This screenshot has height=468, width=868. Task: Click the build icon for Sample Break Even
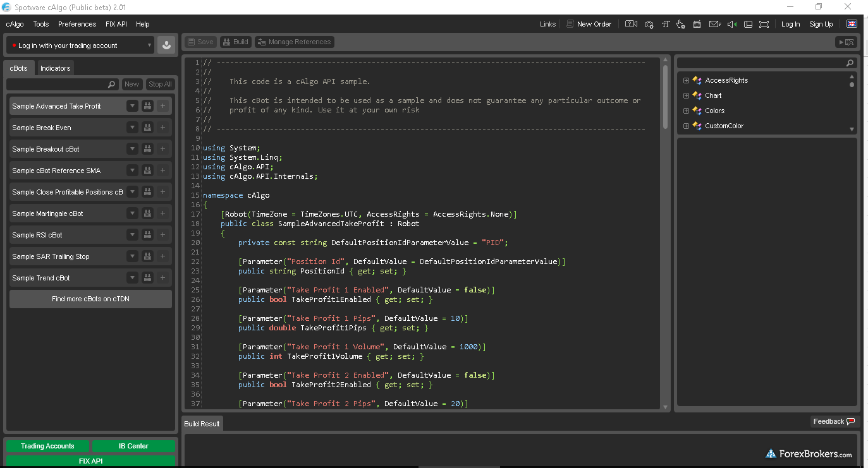click(147, 128)
